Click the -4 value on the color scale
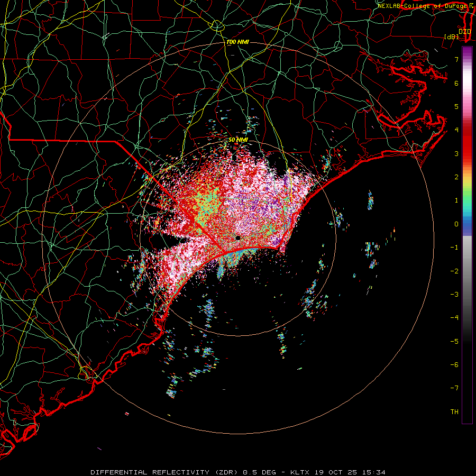 coord(454,317)
